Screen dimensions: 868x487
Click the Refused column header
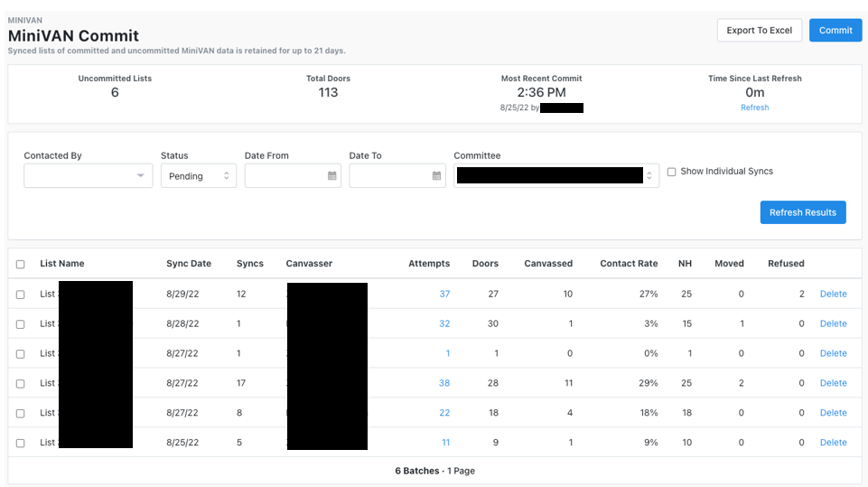(786, 264)
